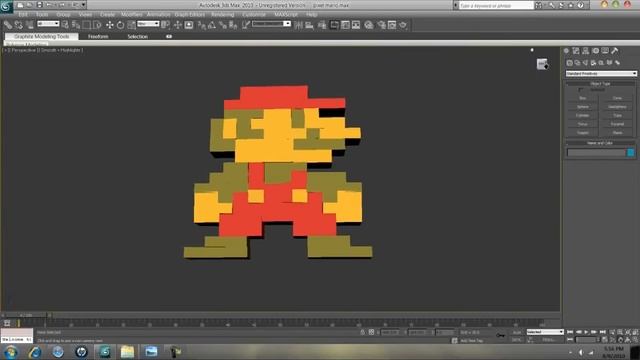The width and height of the screenshot is (640, 360).
Task: Toggle the Auto Key button
Action: tap(517, 332)
